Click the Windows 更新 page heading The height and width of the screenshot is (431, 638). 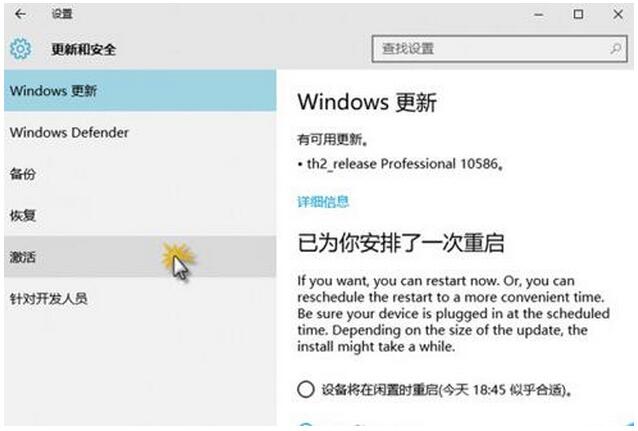click(367, 103)
